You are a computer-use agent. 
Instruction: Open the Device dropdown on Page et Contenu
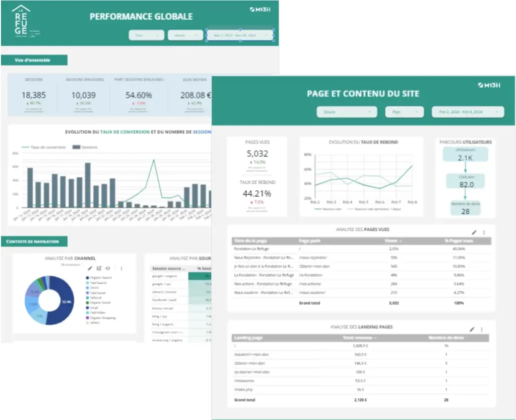coord(348,112)
